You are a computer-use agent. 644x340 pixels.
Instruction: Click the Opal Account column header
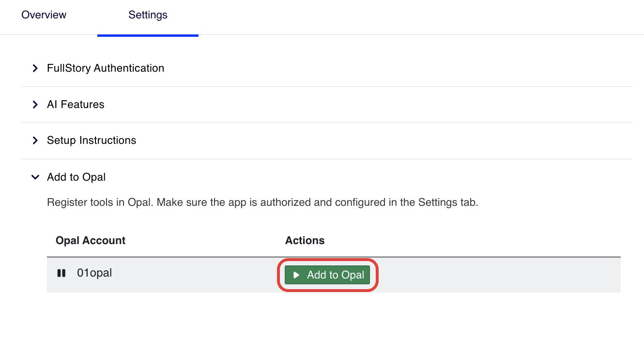[x=91, y=241]
